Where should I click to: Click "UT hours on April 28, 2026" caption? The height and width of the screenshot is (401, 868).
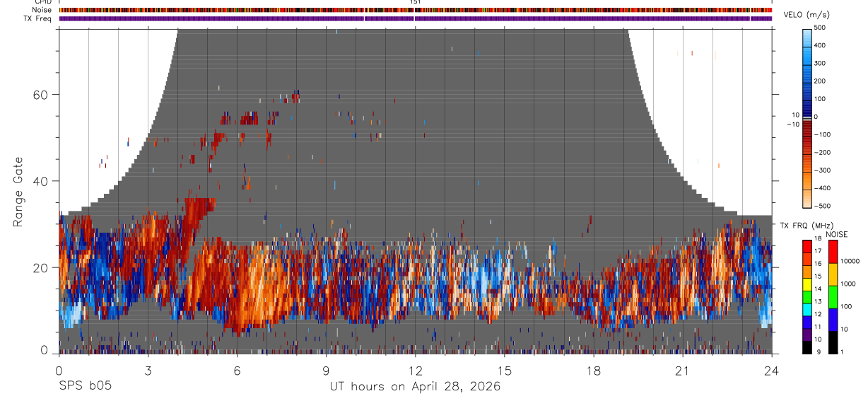415,386
